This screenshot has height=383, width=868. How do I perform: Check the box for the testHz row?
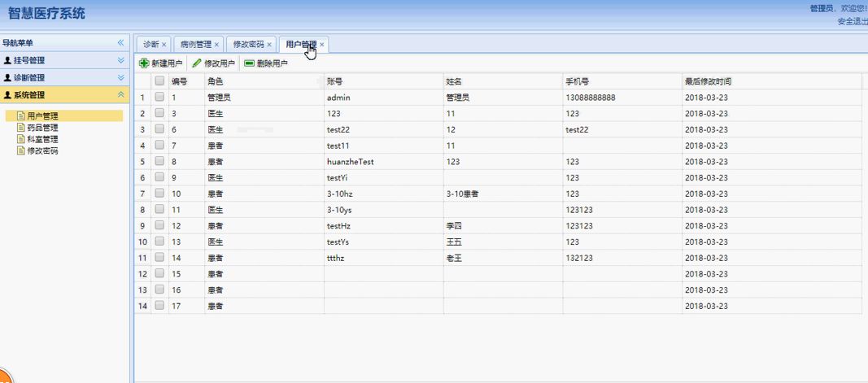(x=159, y=225)
